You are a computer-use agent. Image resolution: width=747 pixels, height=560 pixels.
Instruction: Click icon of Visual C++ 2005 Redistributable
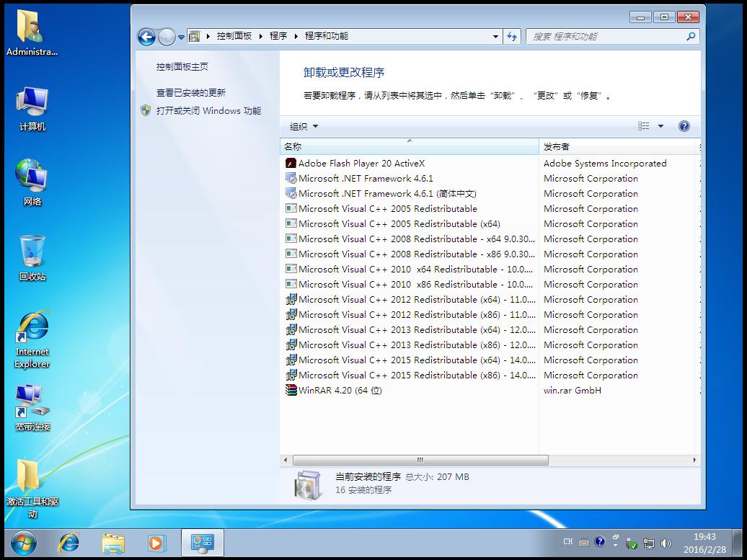click(291, 208)
